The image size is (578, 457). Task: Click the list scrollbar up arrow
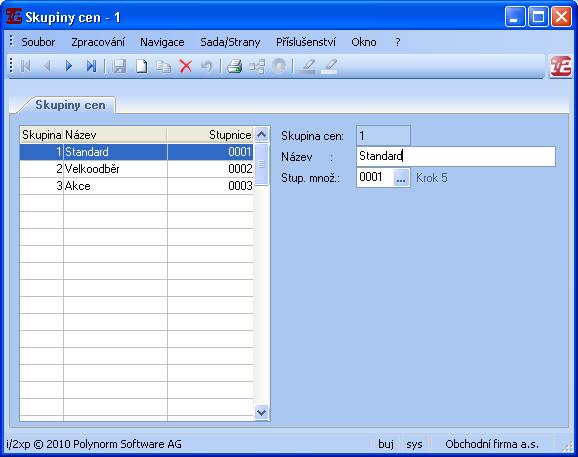pyautogui.click(x=261, y=135)
